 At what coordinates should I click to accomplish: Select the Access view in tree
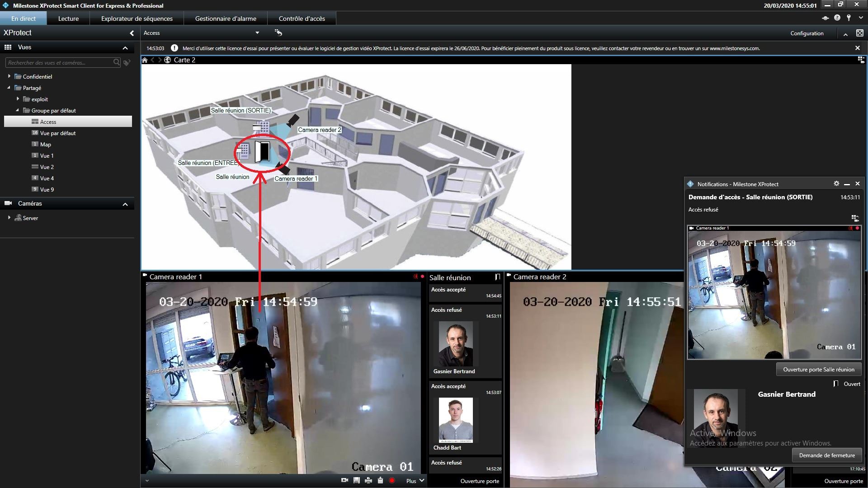coord(68,122)
